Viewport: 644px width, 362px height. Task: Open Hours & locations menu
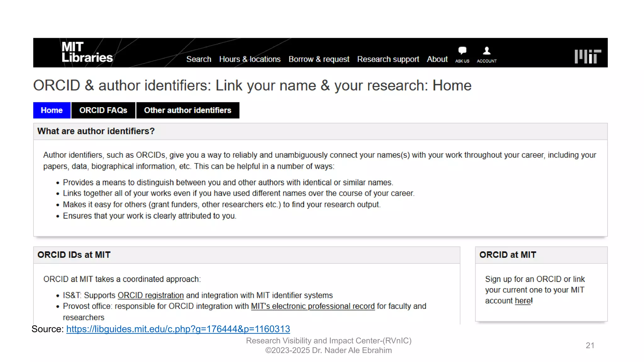coord(250,59)
